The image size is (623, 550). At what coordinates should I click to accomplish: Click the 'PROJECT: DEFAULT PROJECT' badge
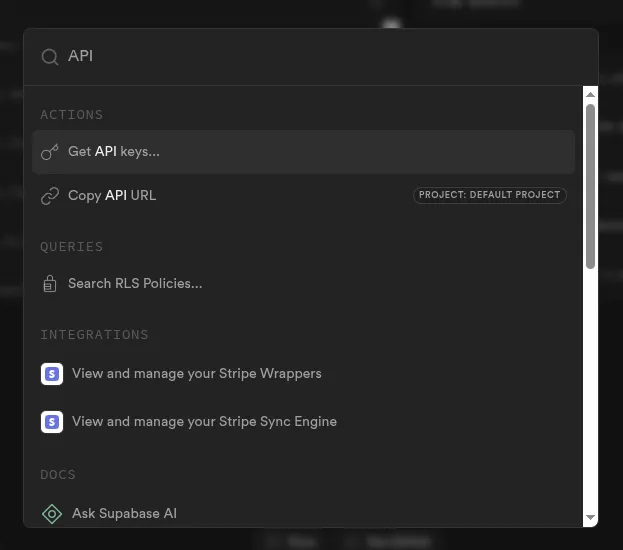[490, 195]
